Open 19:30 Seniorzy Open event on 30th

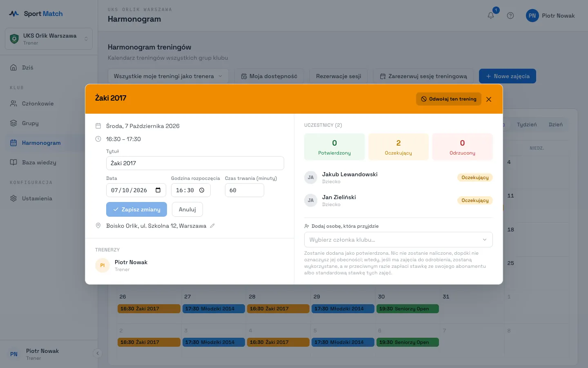click(408, 309)
